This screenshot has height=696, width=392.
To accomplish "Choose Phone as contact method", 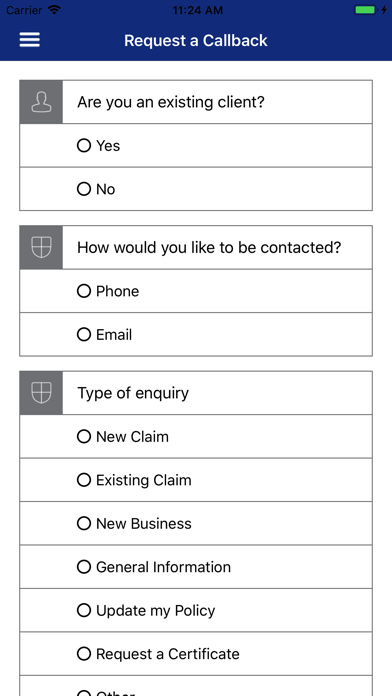I will click(196, 291).
